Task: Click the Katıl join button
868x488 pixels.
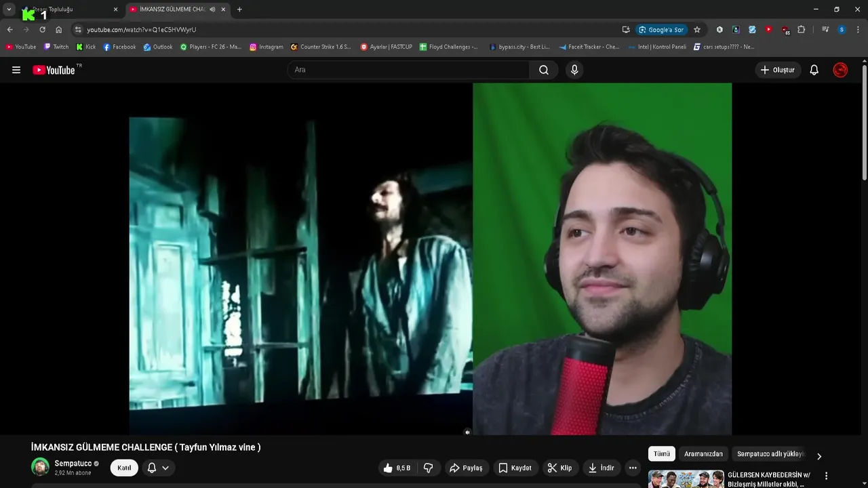Action: tap(124, 468)
